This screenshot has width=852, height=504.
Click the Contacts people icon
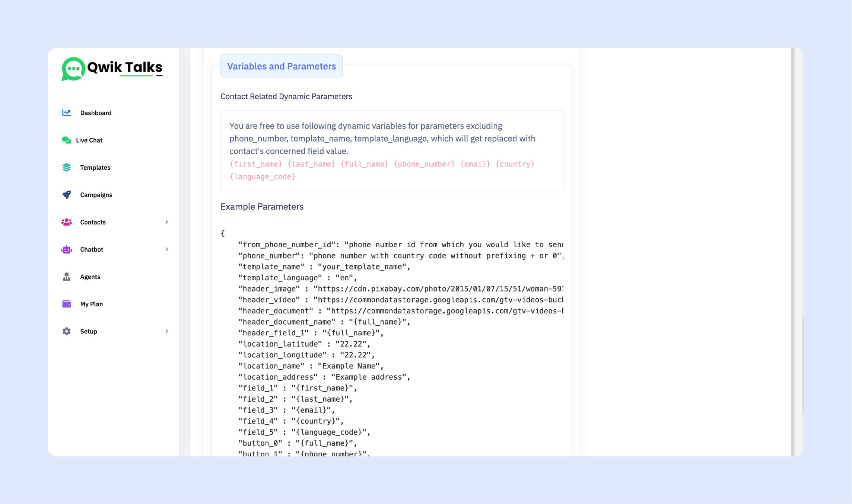(x=66, y=222)
